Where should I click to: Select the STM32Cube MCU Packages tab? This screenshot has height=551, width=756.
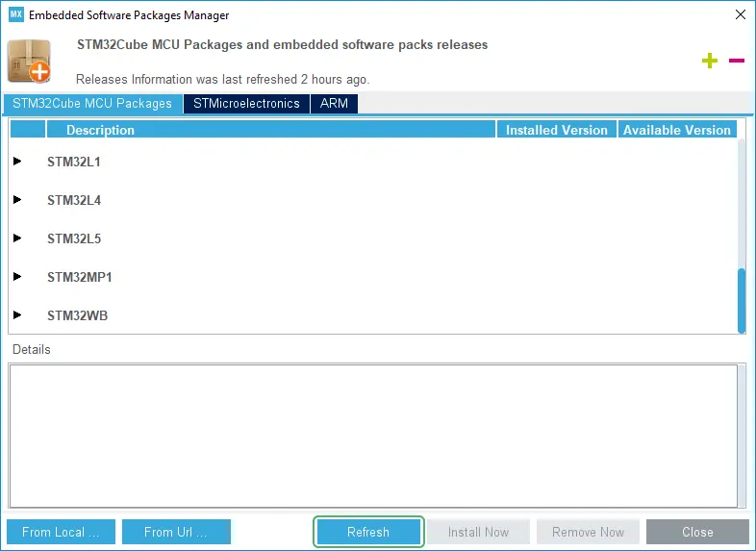click(x=92, y=104)
